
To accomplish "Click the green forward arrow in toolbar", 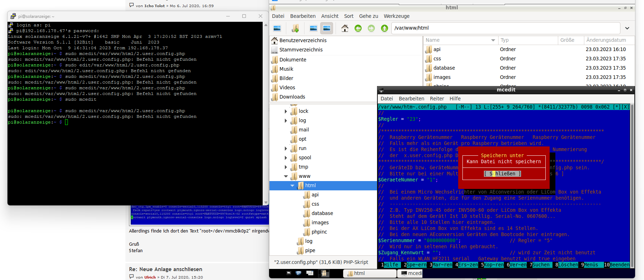I will pos(371,28).
